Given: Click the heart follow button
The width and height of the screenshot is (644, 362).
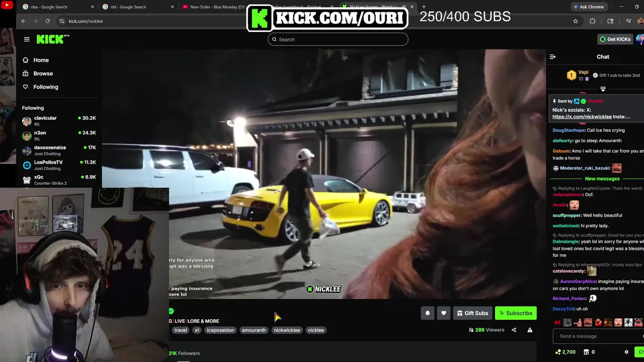Looking at the screenshot, I should pyautogui.click(x=443, y=313).
